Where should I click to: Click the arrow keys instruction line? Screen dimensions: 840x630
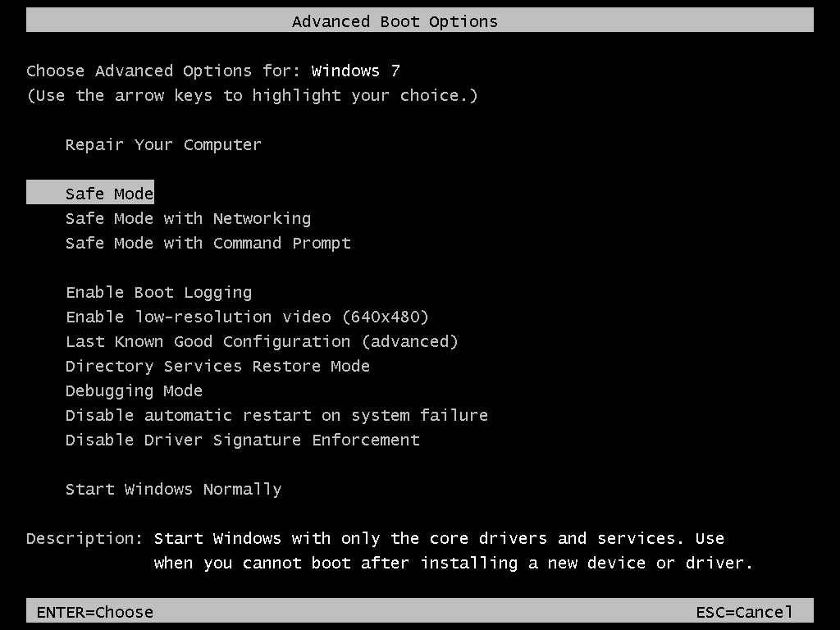coord(252,96)
